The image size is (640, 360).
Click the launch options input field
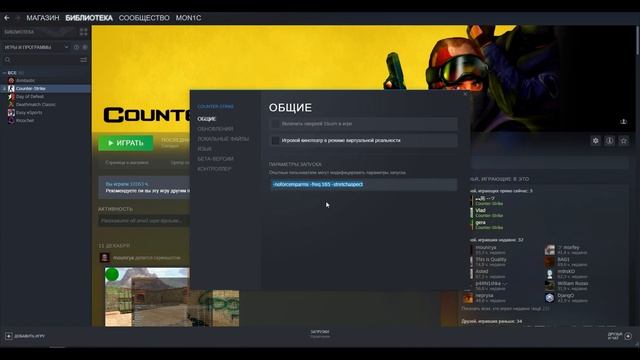(363, 184)
